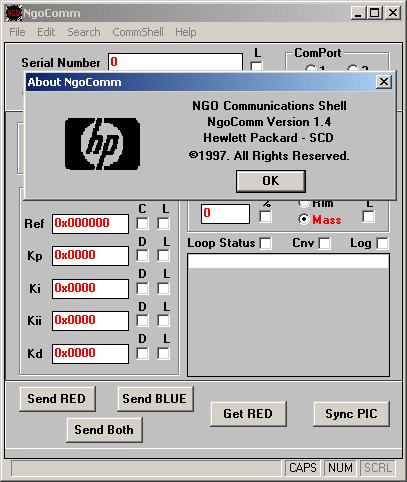Tick the C checkbox next to Ref
Viewport: 407px width, 482px height.
point(142,223)
